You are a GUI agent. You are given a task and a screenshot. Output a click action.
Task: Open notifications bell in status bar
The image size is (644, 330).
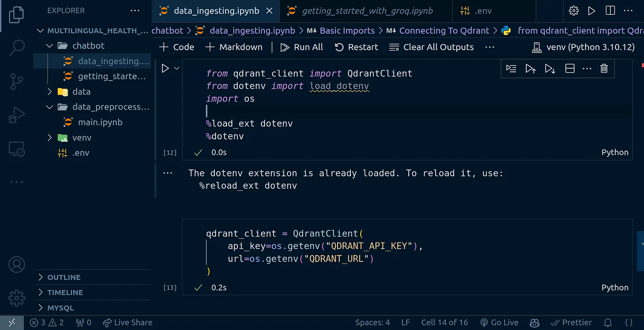[x=608, y=323]
